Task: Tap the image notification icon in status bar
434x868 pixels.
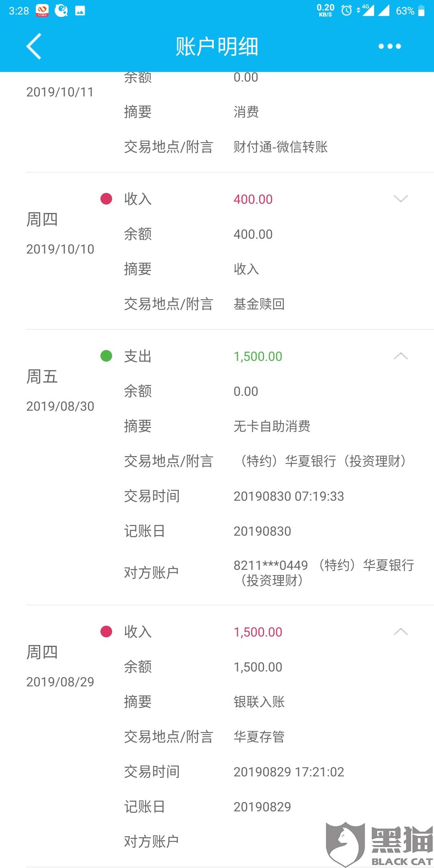Action: [x=80, y=11]
